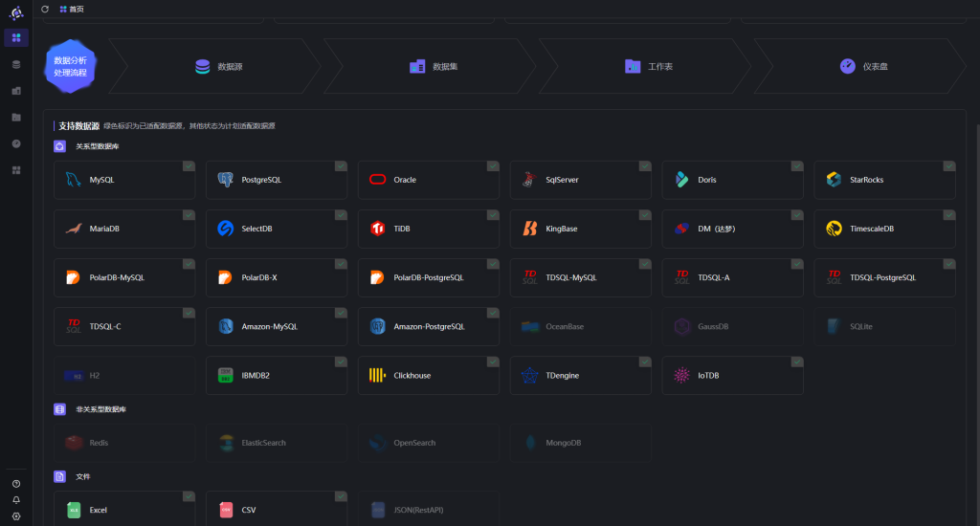The width and height of the screenshot is (980, 526).
Task: Click the TDSQL-C label
Action: [x=105, y=327]
